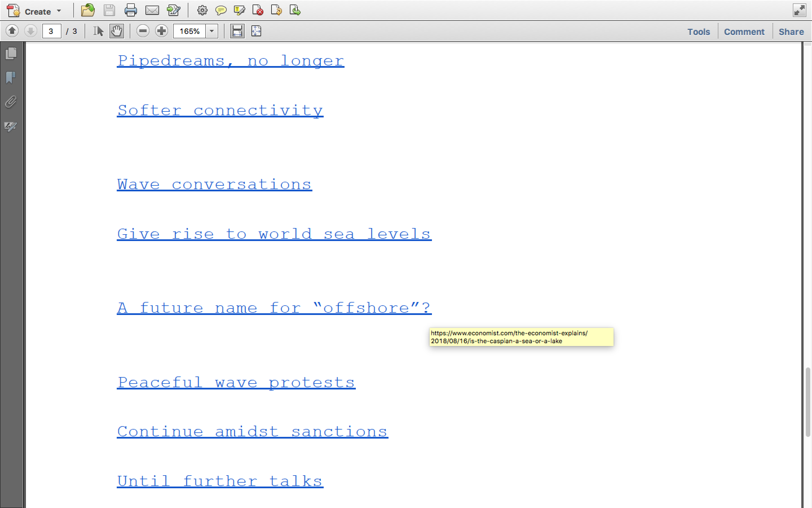The height and width of the screenshot is (508, 812).
Task: Open settings with the gear icon
Action: click(x=202, y=10)
